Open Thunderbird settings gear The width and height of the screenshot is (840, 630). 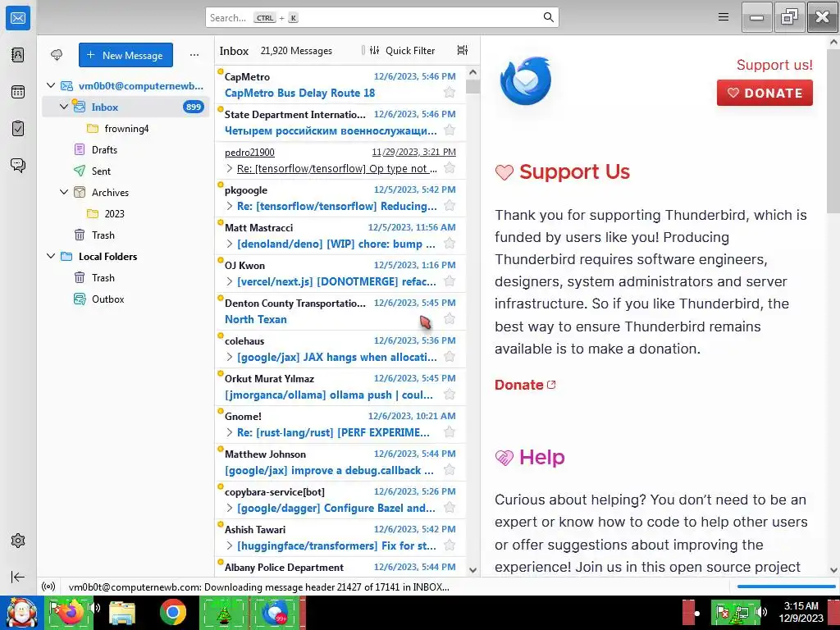[x=18, y=541]
